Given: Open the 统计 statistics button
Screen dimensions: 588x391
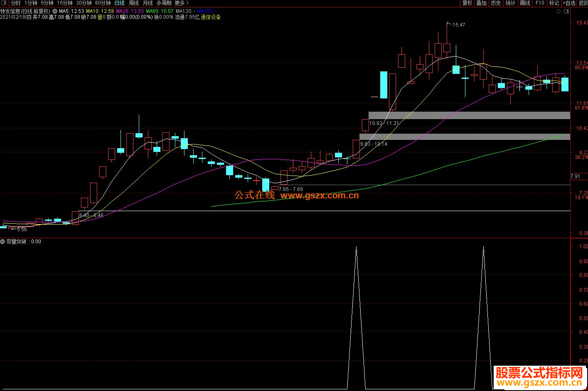Looking at the screenshot, I should click(510, 3).
